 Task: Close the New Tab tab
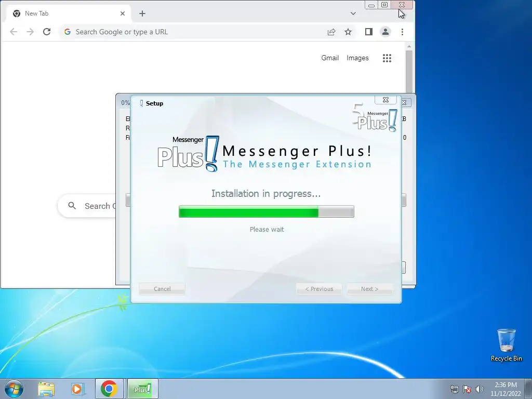(123, 14)
